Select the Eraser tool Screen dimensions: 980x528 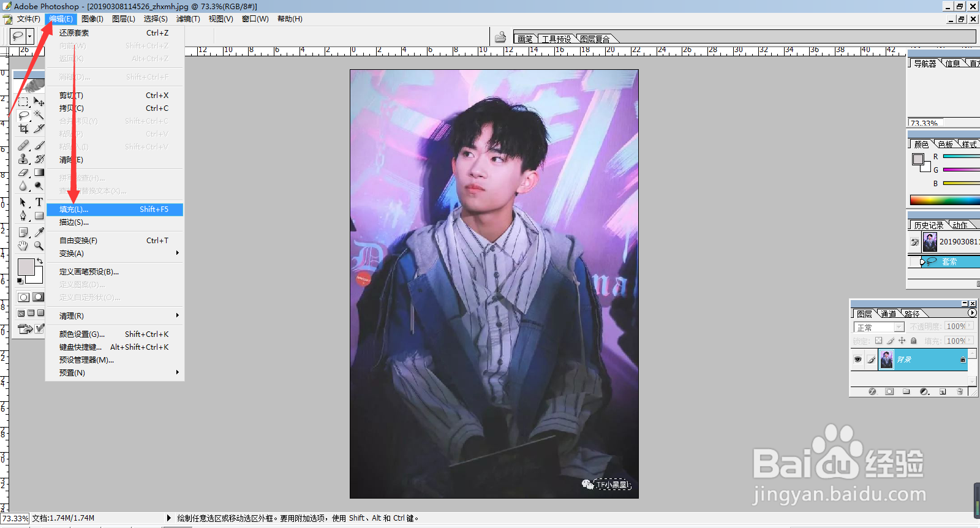tap(23, 172)
